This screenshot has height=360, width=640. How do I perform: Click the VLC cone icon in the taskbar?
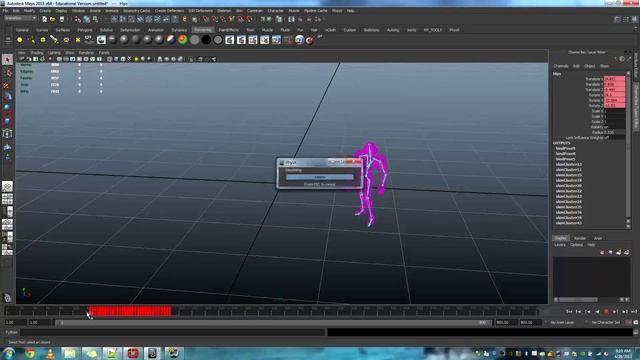[50, 353]
